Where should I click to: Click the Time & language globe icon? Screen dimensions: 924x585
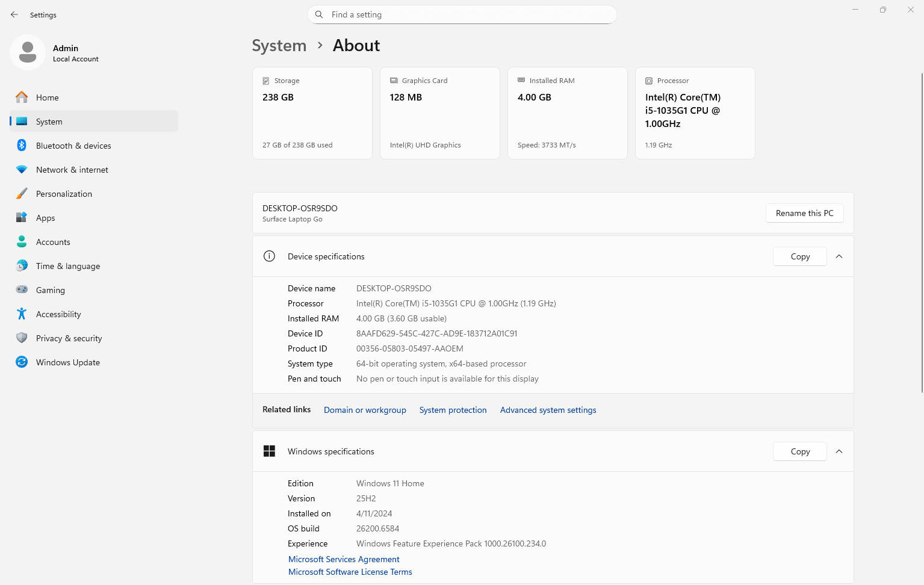(x=22, y=265)
